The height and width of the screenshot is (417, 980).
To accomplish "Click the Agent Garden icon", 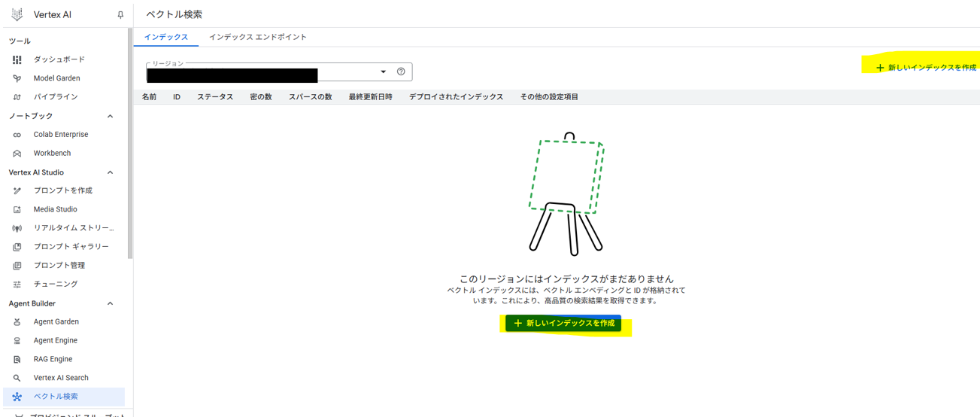I will [17, 321].
